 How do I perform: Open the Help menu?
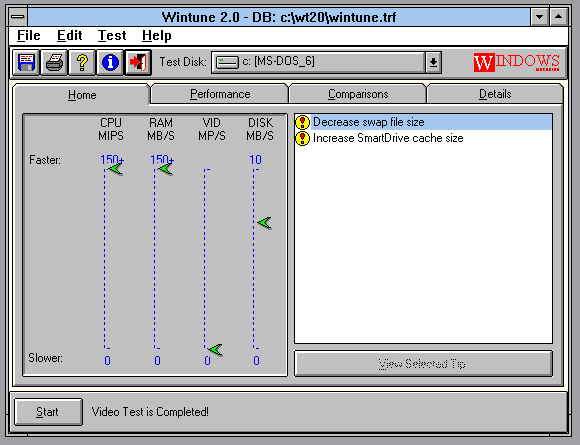point(156,36)
